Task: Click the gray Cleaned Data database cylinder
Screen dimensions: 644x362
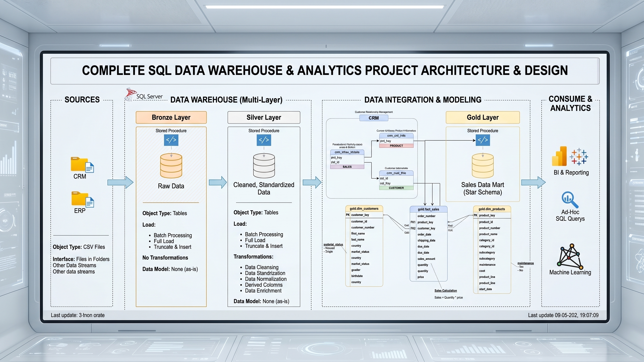Action: [x=264, y=166]
